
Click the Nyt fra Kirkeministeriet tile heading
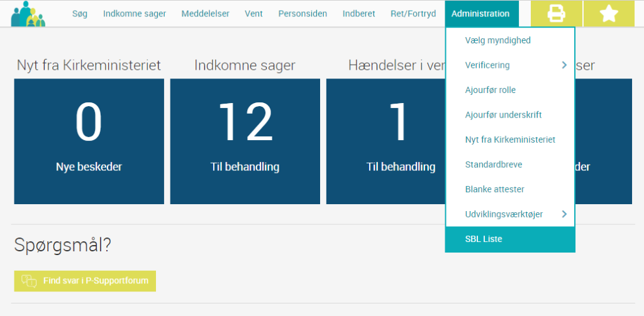[89, 65]
